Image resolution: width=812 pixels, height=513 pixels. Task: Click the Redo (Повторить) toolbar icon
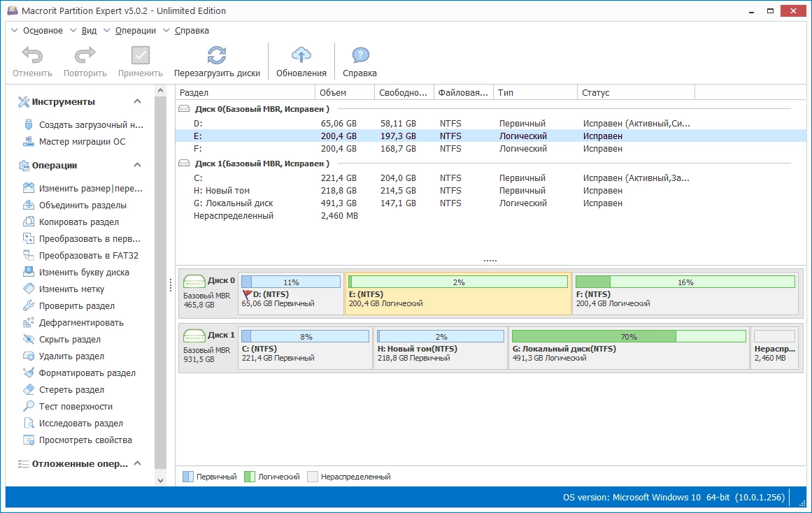pos(85,55)
